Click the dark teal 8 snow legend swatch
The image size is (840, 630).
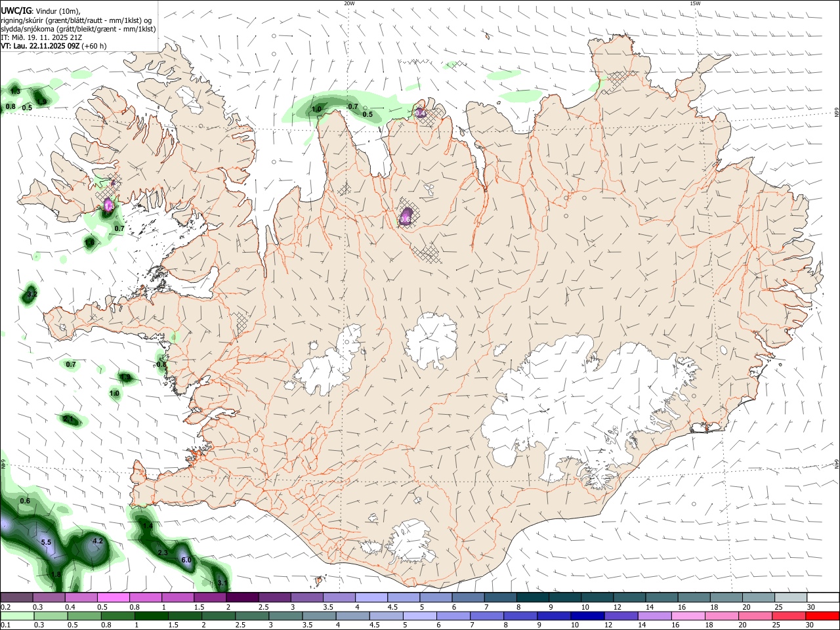click(x=533, y=598)
